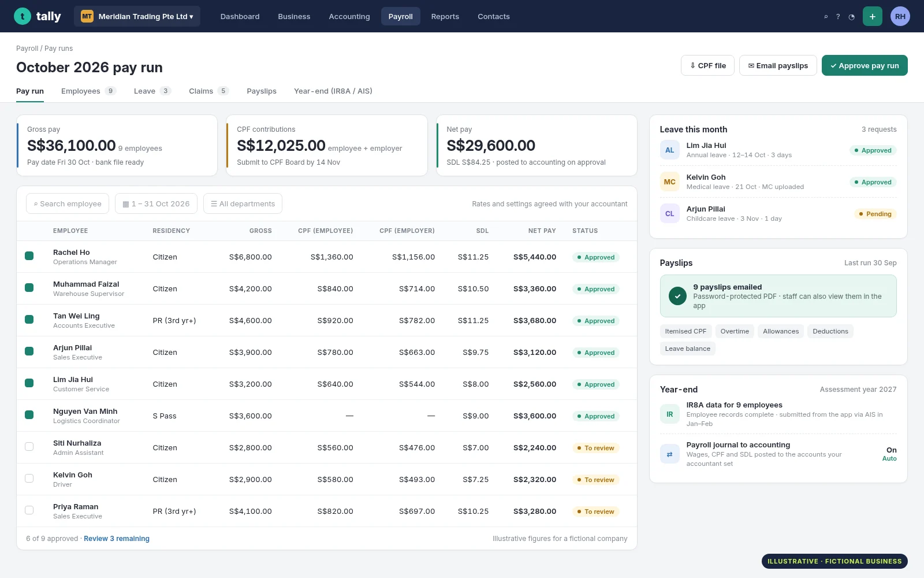
Task: Click the clock activity icon in top bar
Action: pyautogui.click(x=851, y=17)
